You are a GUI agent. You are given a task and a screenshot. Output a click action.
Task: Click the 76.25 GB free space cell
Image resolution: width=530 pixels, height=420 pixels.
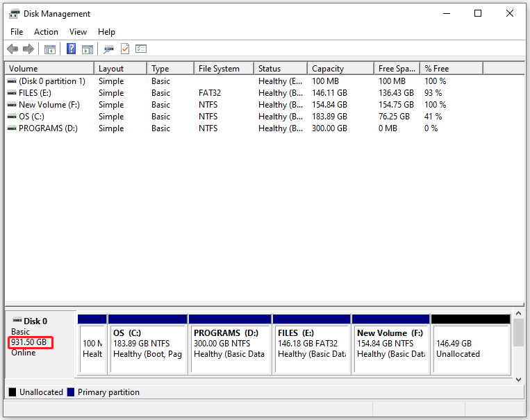pos(394,117)
